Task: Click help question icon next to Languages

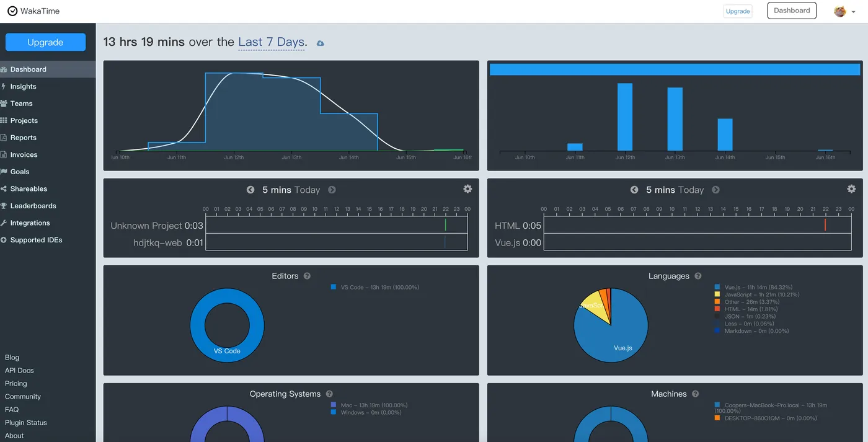Action: click(698, 276)
